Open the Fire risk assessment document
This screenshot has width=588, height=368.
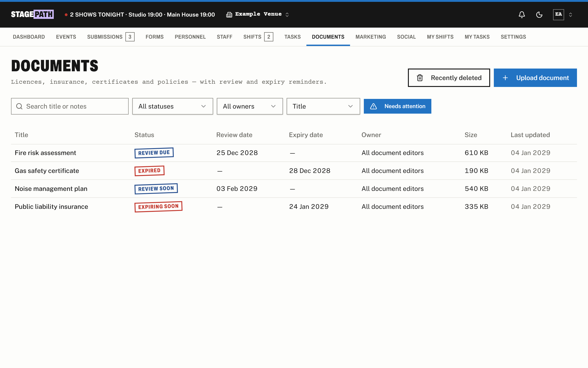pyautogui.click(x=45, y=153)
